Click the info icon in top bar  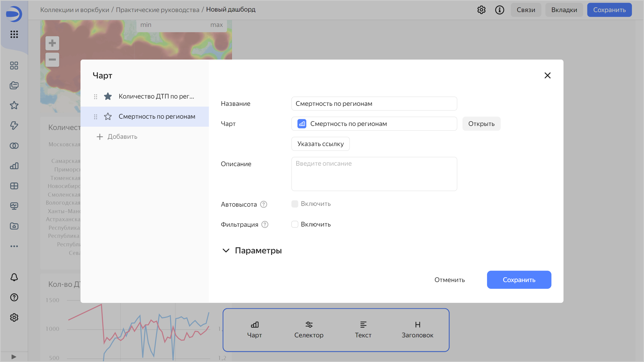click(x=500, y=10)
